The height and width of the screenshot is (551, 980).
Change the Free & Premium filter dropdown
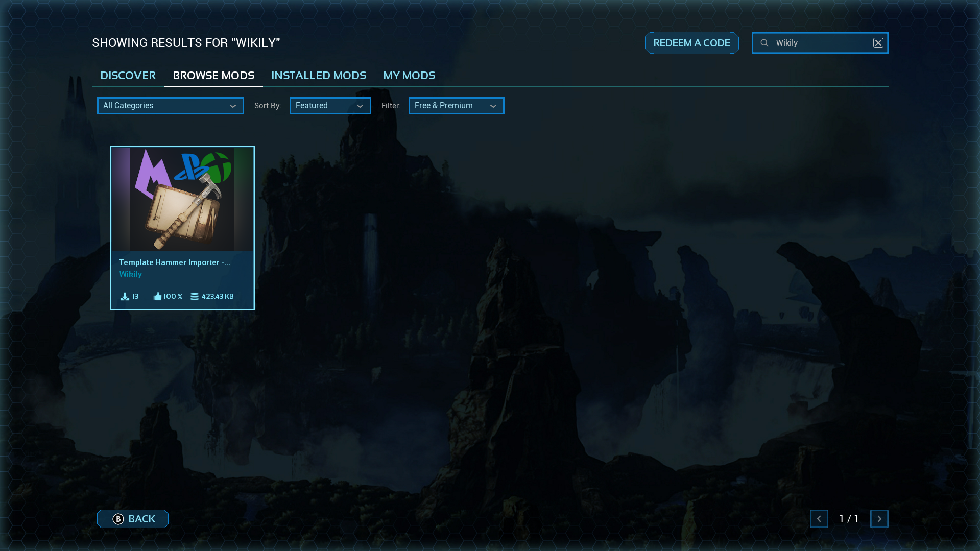[456, 106]
